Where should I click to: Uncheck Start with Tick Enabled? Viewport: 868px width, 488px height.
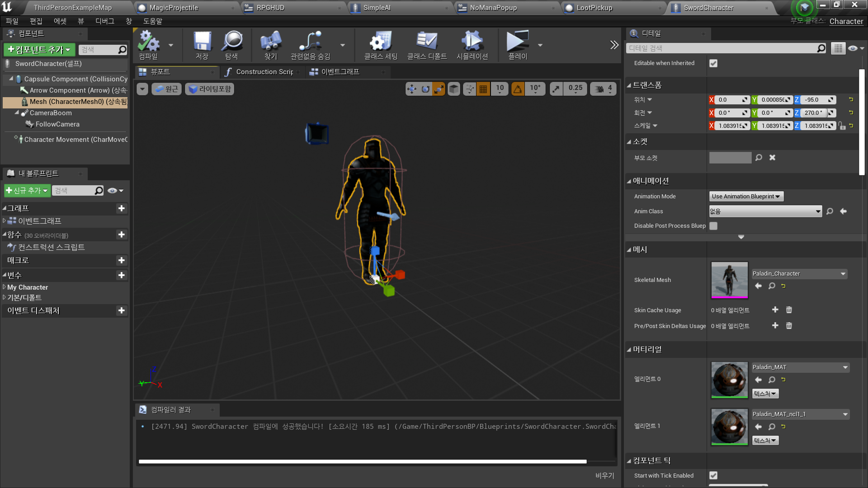click(713, 475)
